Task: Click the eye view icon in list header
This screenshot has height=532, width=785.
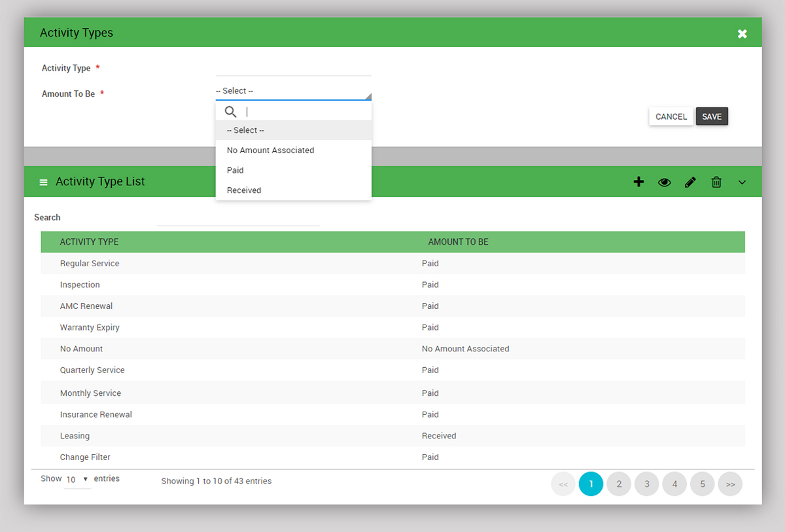Action: pos(664,182)
